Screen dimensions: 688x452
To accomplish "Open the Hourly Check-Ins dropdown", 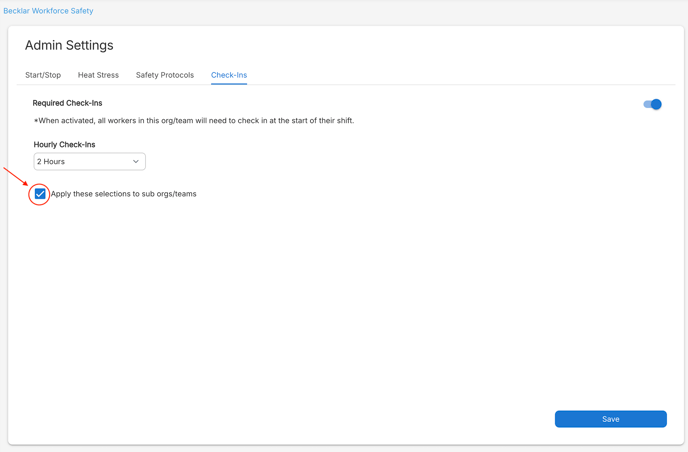I will coord(90,161).
